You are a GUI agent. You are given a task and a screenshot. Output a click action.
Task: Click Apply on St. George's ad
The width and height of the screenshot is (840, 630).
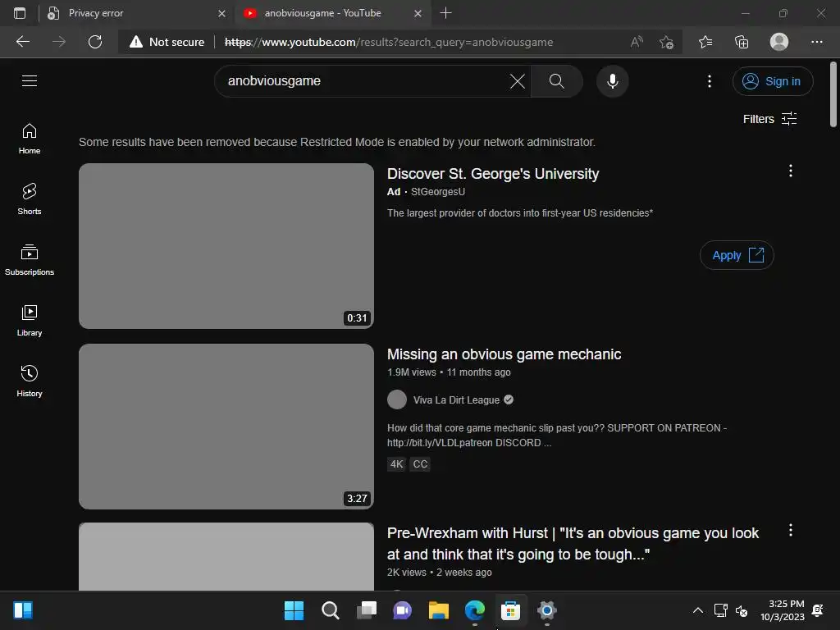point(737,256)
